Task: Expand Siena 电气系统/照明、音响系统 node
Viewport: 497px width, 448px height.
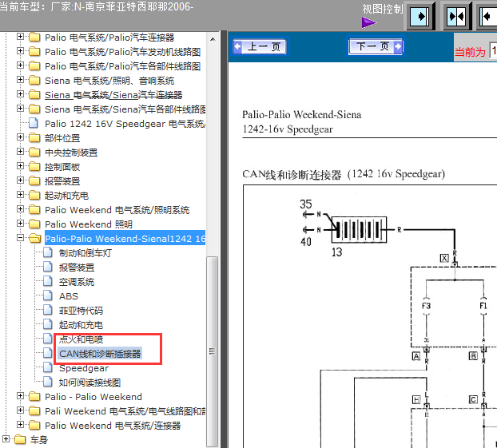Action: click(20, 80)
